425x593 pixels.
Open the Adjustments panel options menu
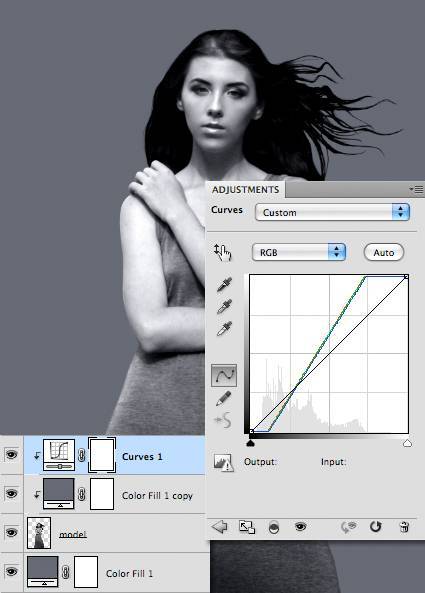tap(417, 189)
